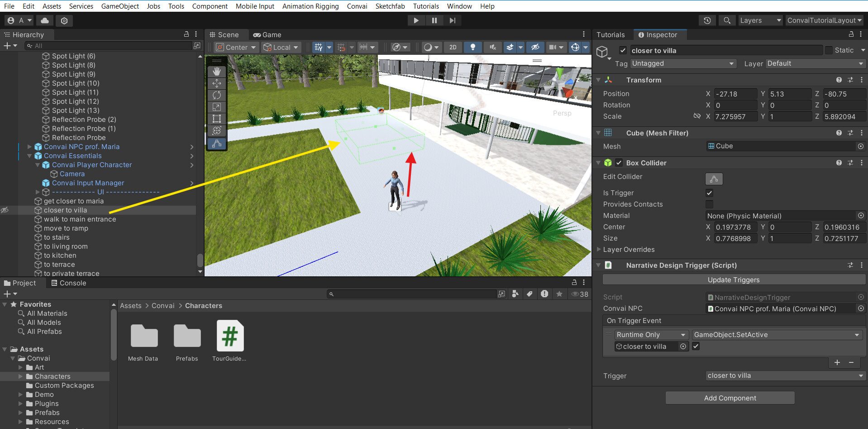Viewport: 868px width, 429px height.
Task: Click search by type icon in Project
Action: click(515, 294)
